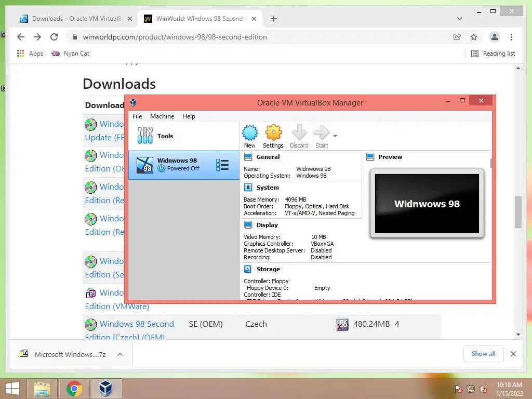Open VirtualBox from the taskbar
The height and width of the screenshot is (399, 532).
[x=105, y=389]
